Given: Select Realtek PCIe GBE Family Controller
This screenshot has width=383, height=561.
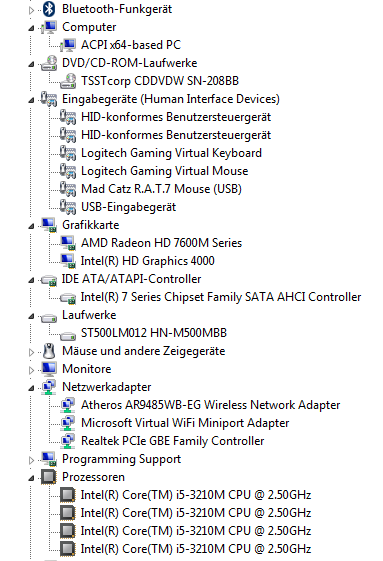Looking at the screenshot, I should coord(173,441).
